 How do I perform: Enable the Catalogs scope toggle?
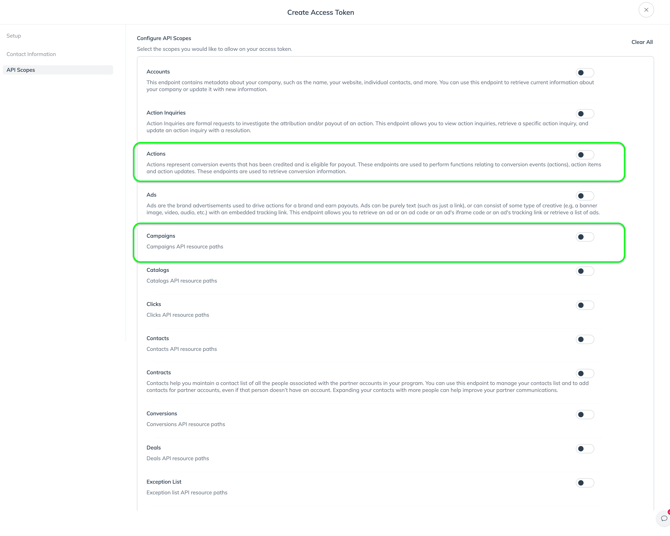[x=585, y=271]
